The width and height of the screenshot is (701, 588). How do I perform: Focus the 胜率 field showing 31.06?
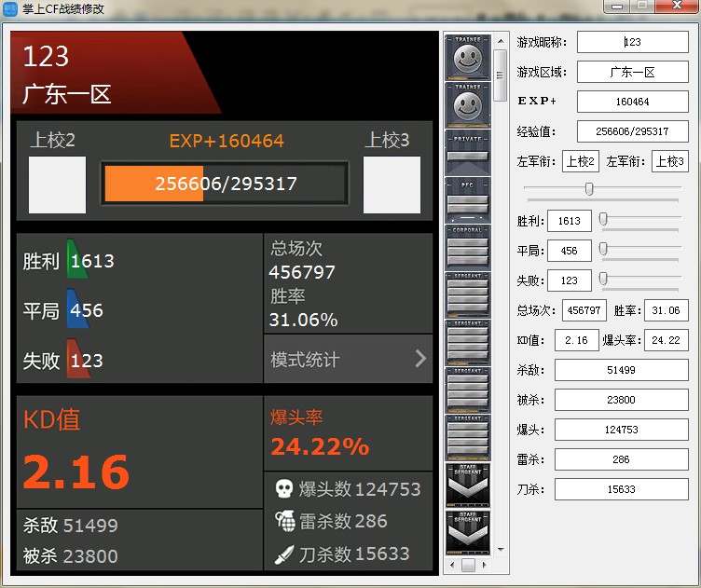click(667, 310)
